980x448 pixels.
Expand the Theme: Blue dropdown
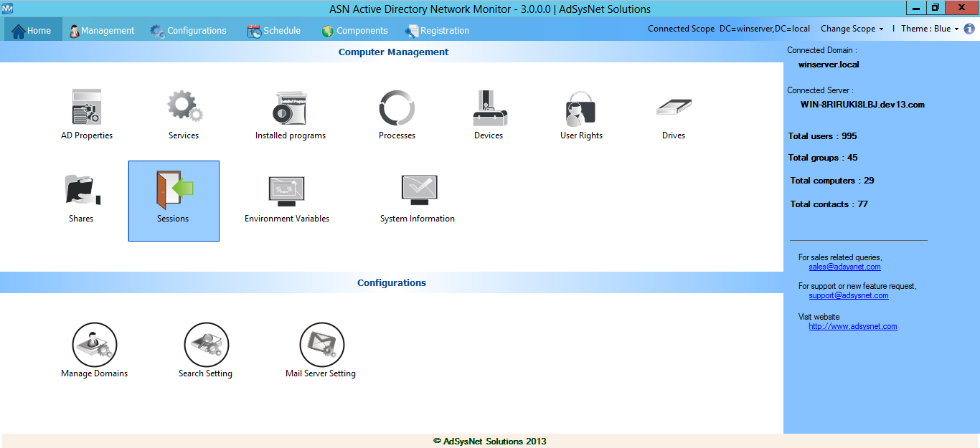(930, 29)
